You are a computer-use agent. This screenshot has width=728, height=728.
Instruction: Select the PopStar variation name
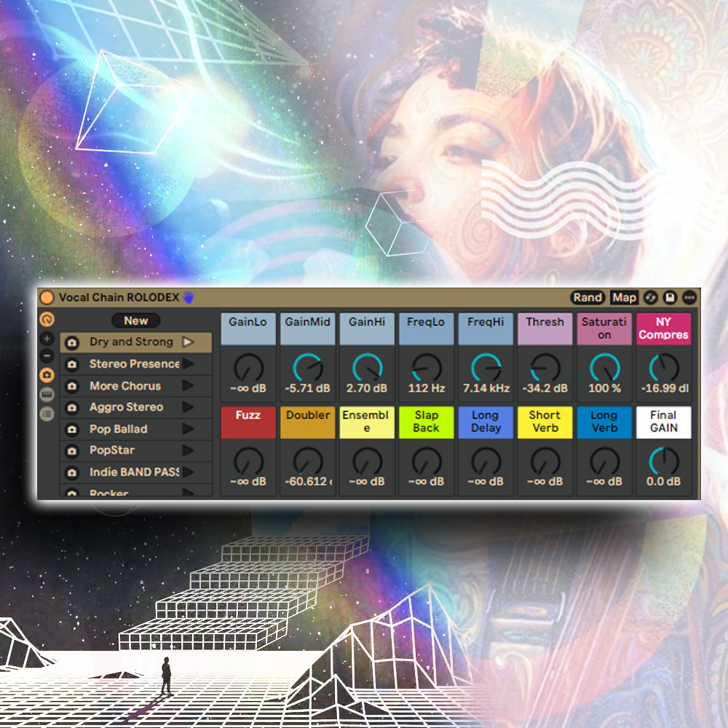pyautogui.click(x=112, y=451)
